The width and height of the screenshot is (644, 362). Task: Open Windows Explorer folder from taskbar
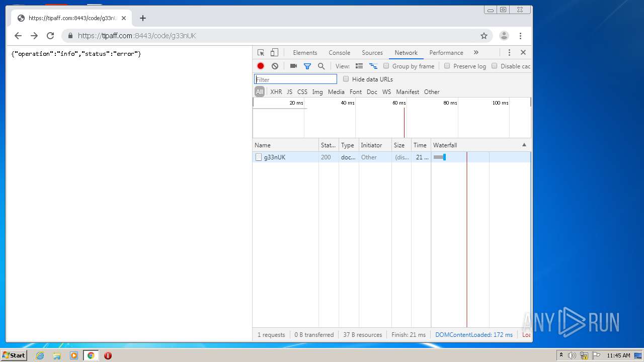[57, 355]
